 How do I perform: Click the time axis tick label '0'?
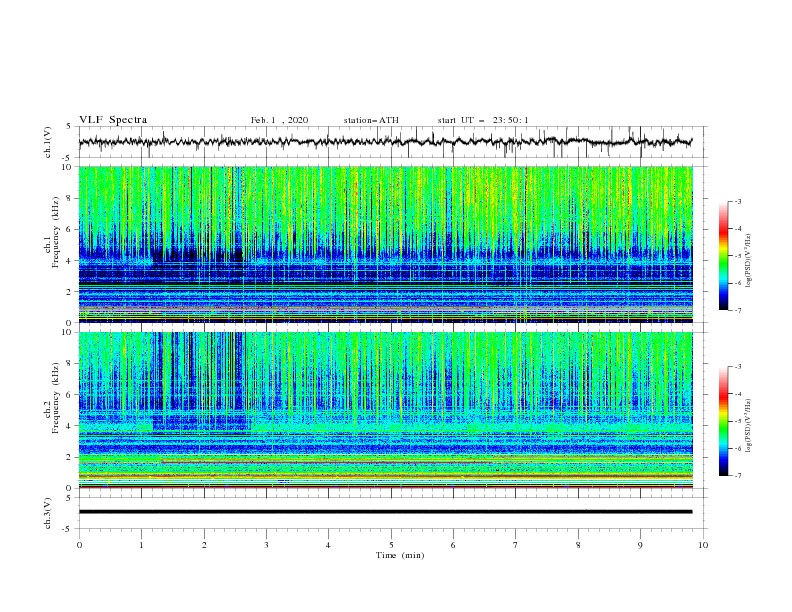(79, 545)
